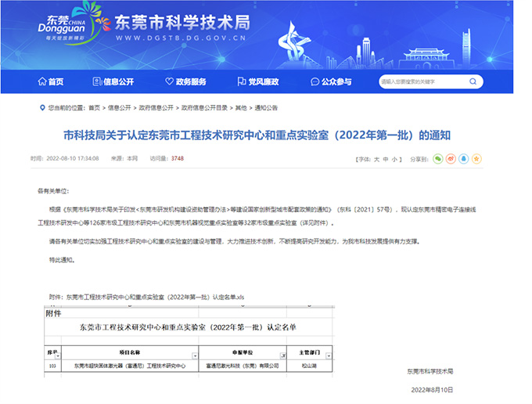Click the salutation 各有关单位:

point(53,191)
